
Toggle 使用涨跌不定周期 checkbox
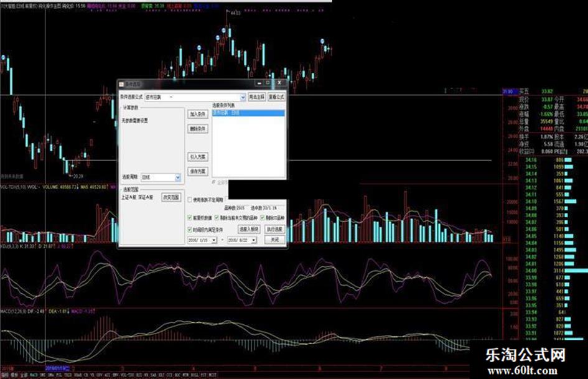coord(190,200)
